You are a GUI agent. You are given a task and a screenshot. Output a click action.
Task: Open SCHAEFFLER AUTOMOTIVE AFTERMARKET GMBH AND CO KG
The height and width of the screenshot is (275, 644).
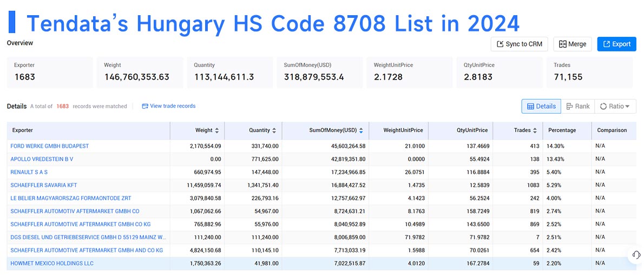(87, 250)
